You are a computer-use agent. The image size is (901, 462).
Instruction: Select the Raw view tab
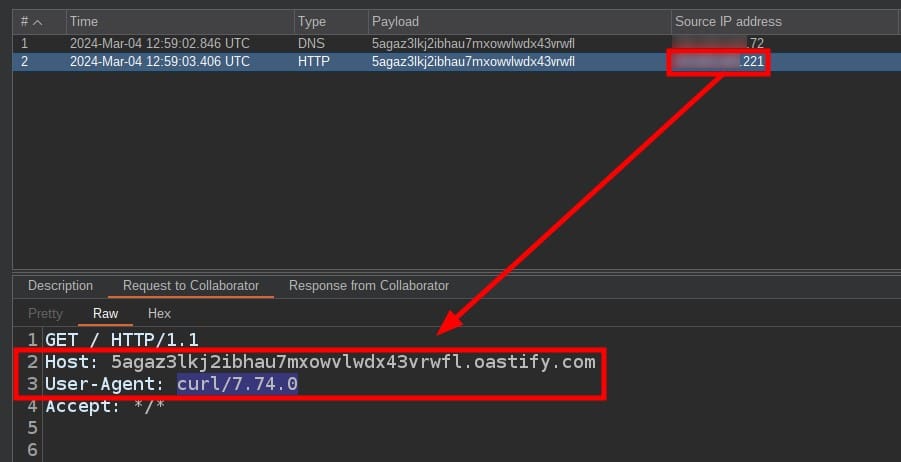pyautogui.click(x=105, y=314)
